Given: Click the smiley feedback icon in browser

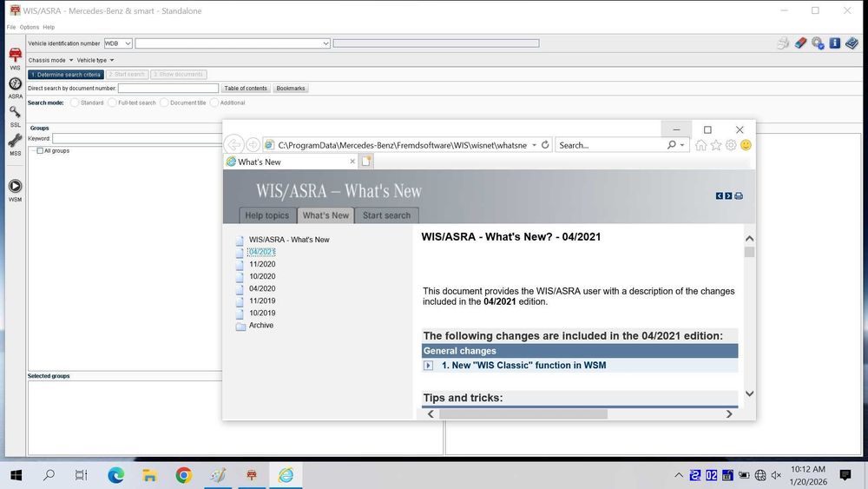Looking at the screenshot, I should point(746,145).
